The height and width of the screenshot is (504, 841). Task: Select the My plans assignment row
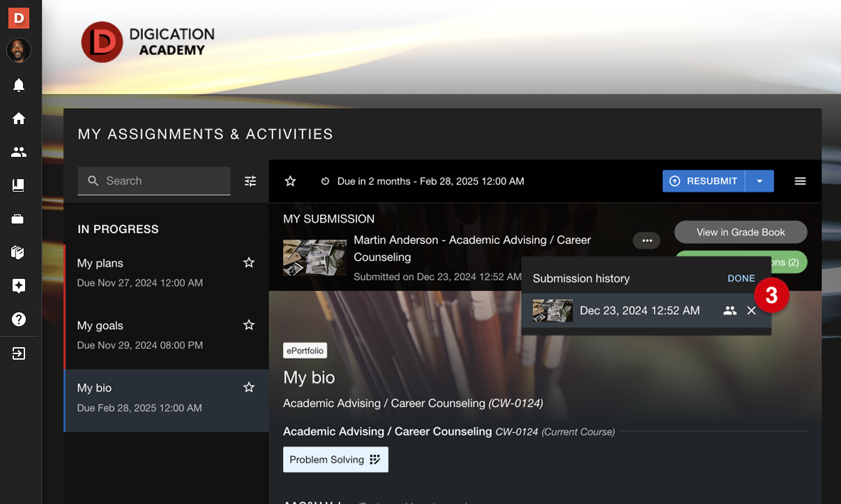(x=166, y=275)
